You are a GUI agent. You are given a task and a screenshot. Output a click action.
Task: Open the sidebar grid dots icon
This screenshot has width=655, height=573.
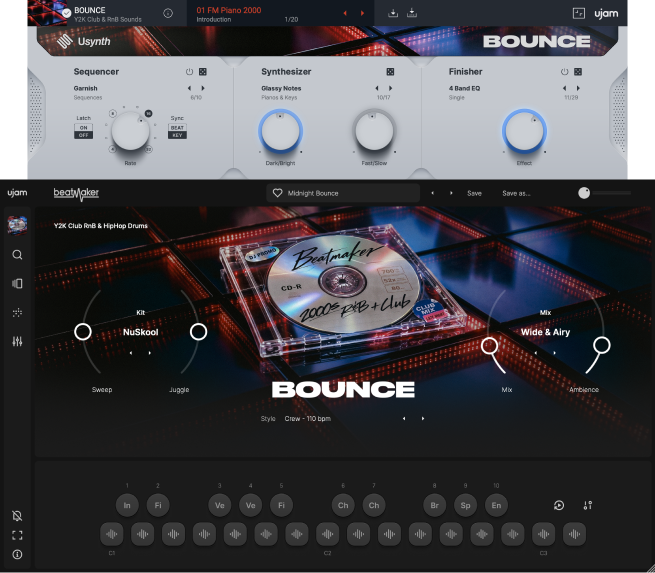pyautogui.click(x=17, y=312)
